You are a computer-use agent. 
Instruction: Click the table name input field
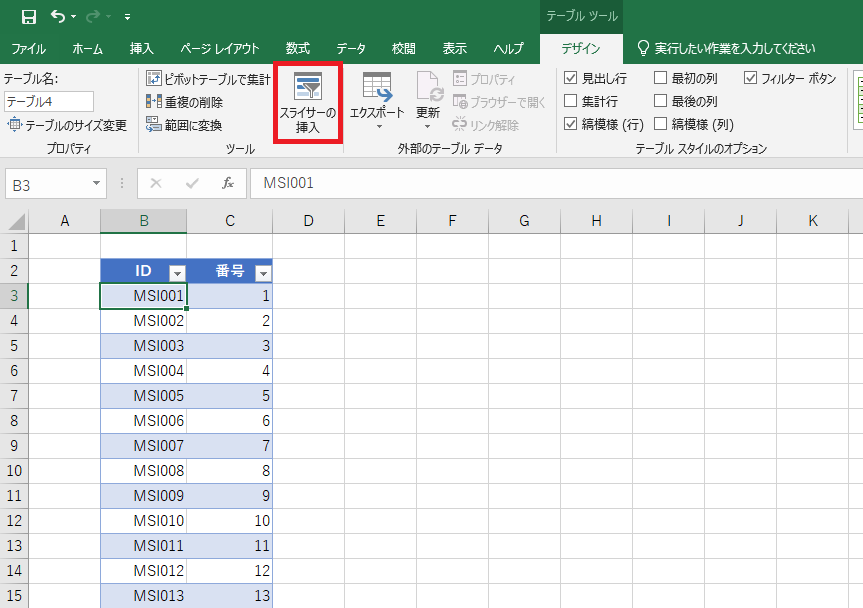pos(49,101)
